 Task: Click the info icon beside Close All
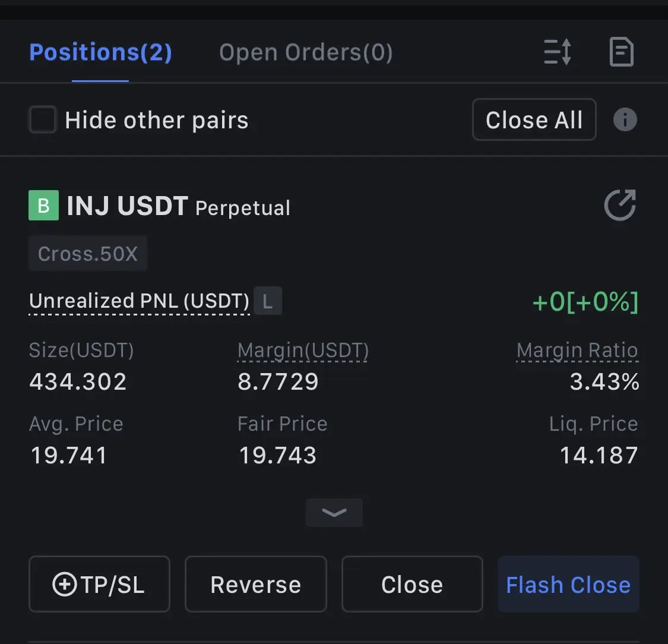coord(625,119)
